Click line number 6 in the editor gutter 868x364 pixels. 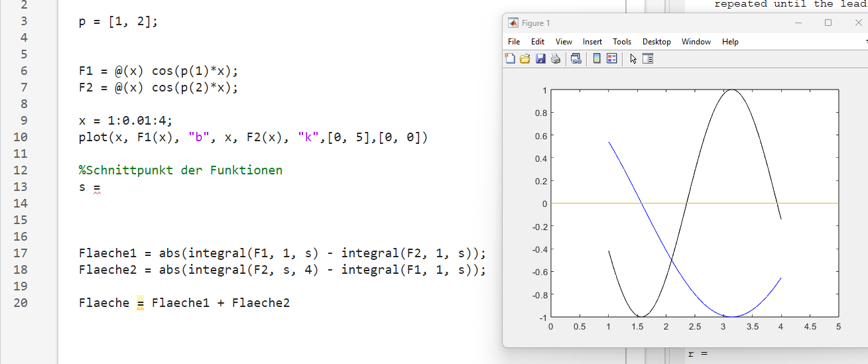tap(24, 71)
